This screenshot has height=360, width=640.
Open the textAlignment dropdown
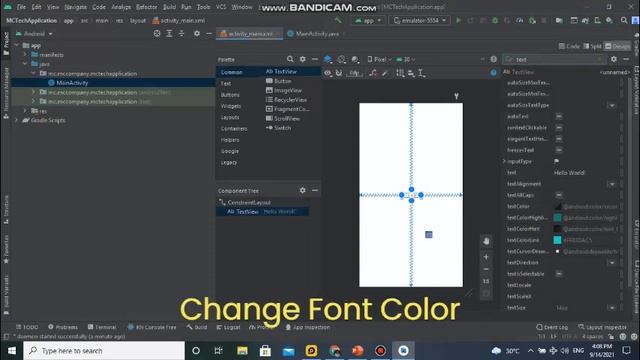[611, 184]
